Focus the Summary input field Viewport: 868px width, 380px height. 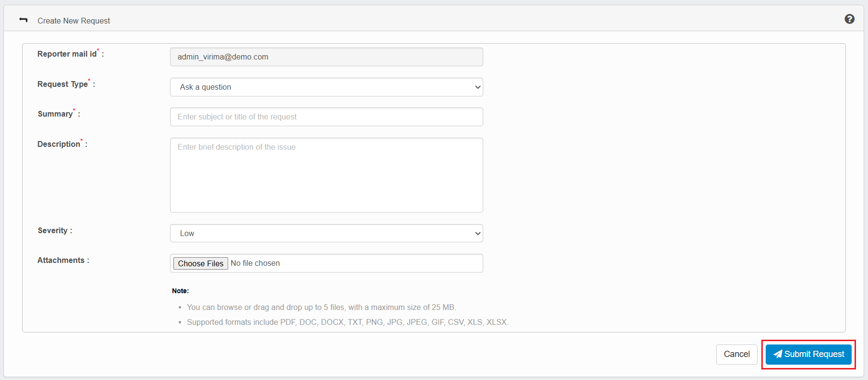[x=326, y=117]
